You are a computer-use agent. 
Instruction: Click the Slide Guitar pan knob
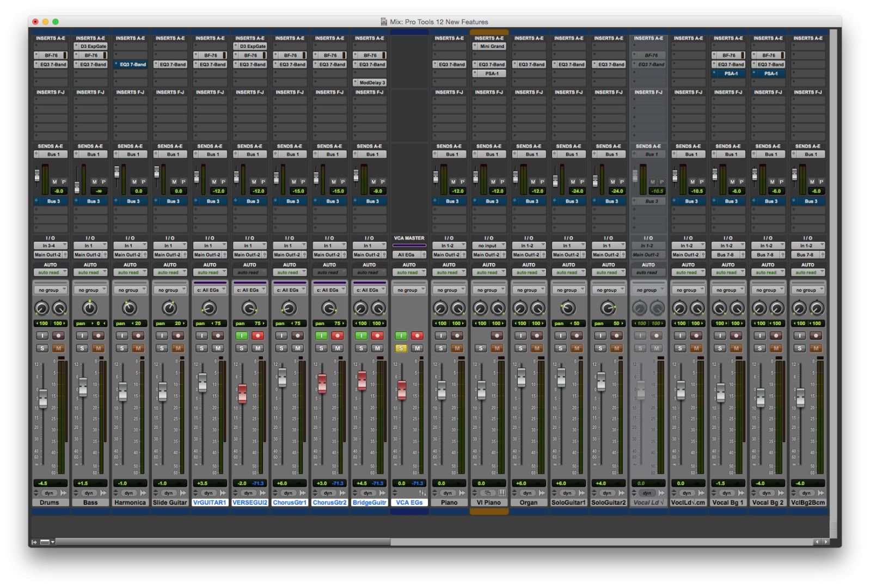(x=169, y=308)
